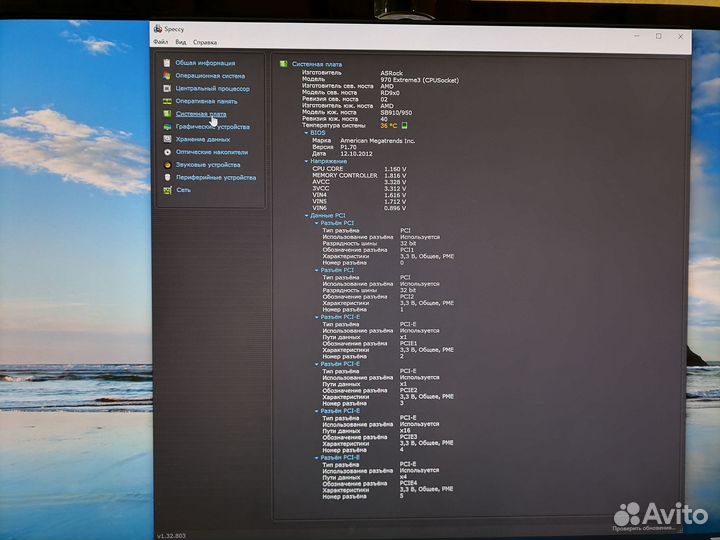The image size is (720, 540).
Task: Select the southbridge model SB910/950
Action: pos(396,112)
